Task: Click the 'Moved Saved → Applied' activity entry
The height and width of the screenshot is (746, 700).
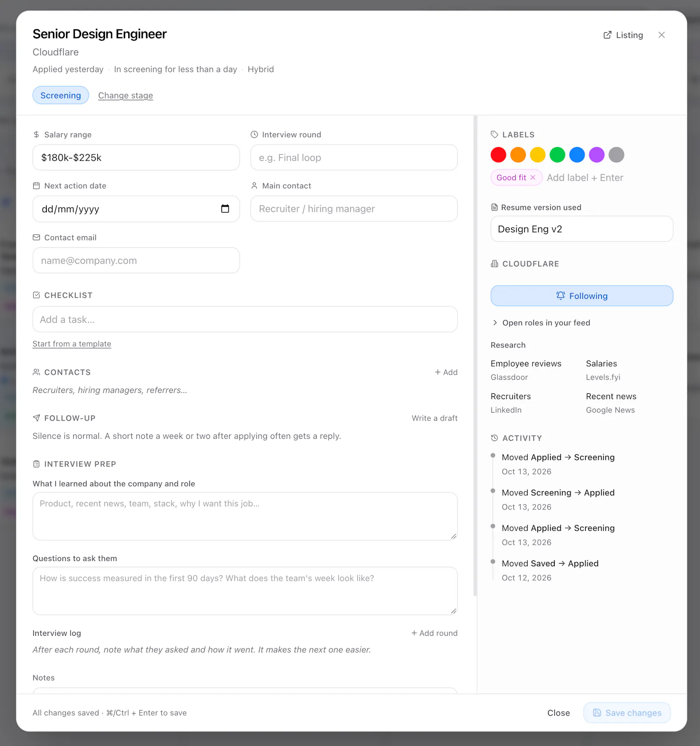Action: click(x=550, y=570)
